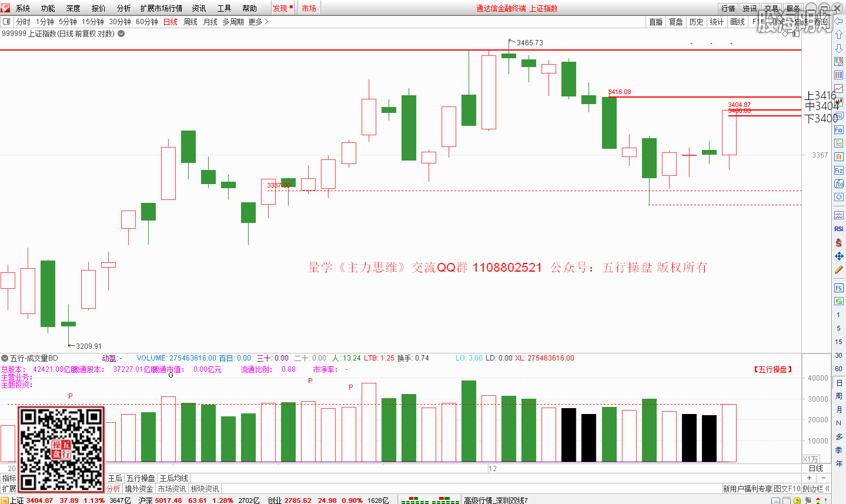
Task: Open the F10 company info sidebar icon
Action: coord(839,129)
